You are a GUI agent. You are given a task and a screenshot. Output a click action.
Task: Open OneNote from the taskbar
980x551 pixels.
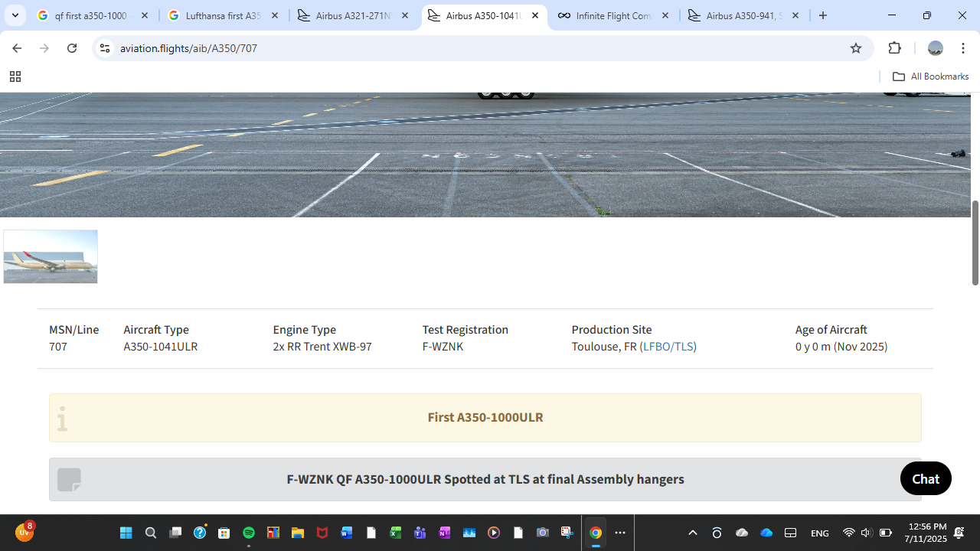445,533
